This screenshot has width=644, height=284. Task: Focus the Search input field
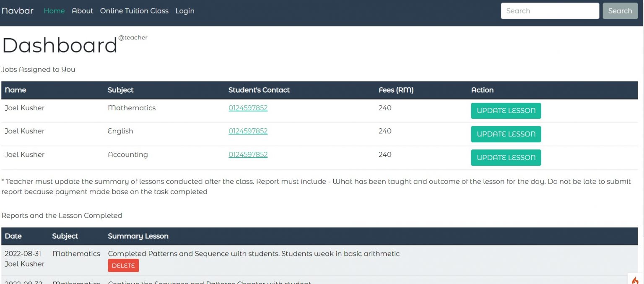550,11
